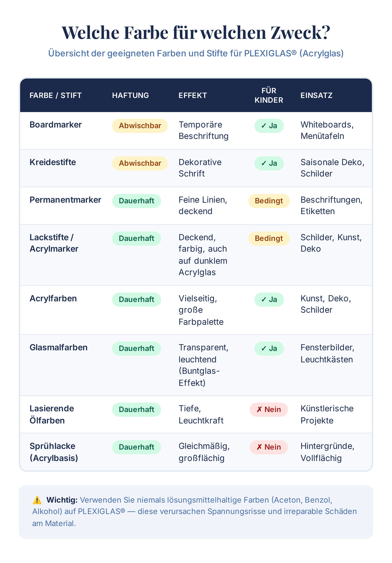Click the yellow warning triangle icon
The height and width of the screenshot is (563, 392).
[37, 500]
